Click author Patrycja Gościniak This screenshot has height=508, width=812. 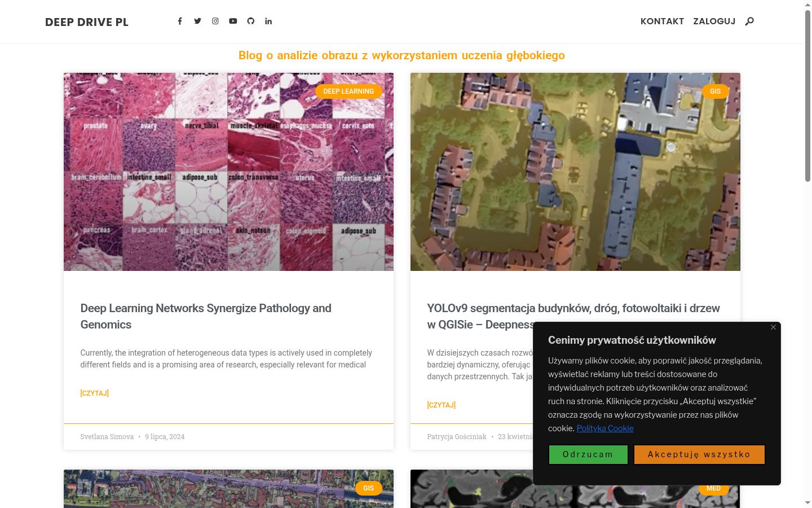click(x=457, y=436)
